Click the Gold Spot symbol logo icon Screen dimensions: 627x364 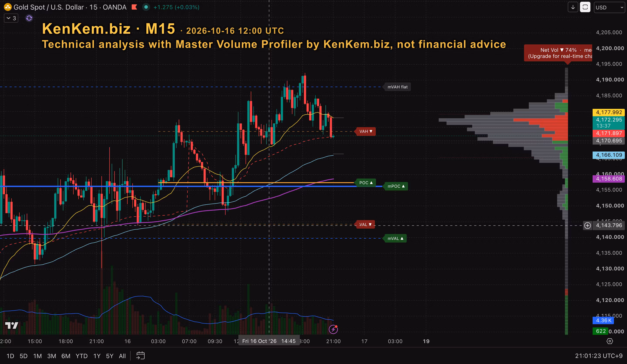(x=8, y=7)
